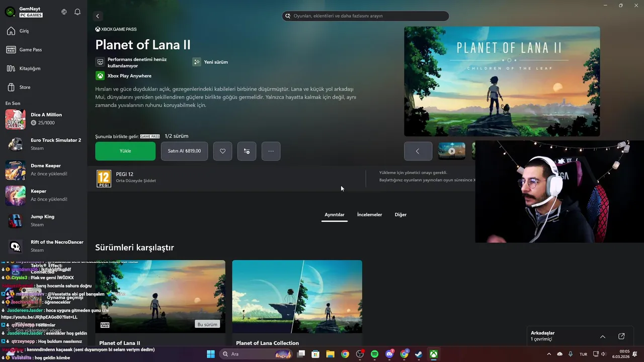Open the print/queue icon beside the profile name
Viewport: 644px width, 362px height.
(64, 12)
